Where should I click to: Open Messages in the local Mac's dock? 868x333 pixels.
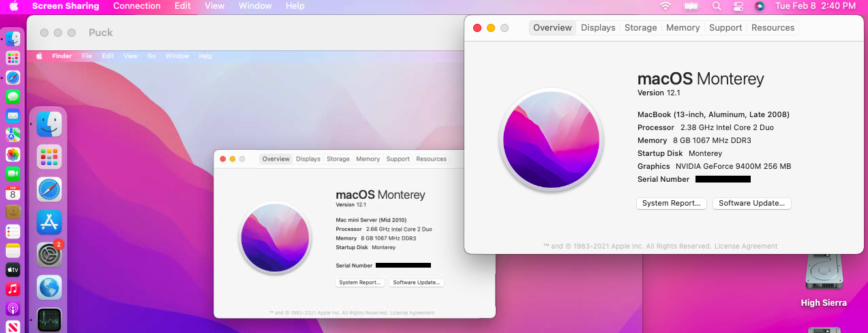[x=12, y=97]
